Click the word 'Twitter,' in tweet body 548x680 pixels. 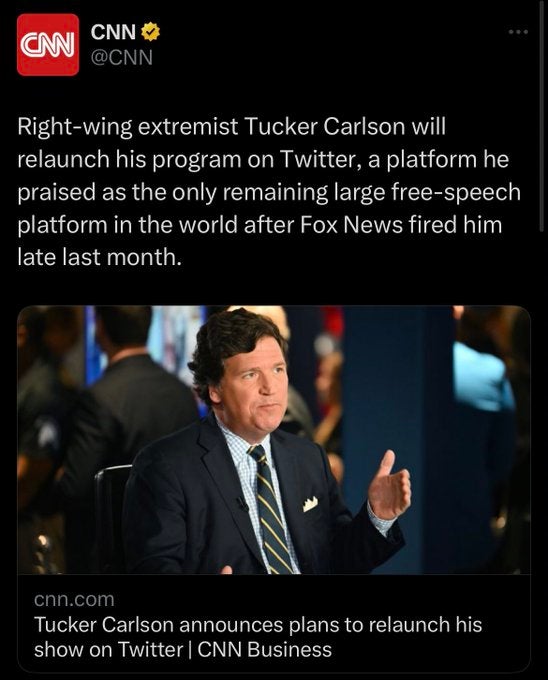pyautogui.click(x=321, y=159)
